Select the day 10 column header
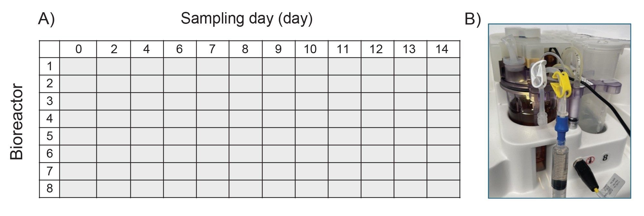This screenshot has width=644, height=216. click(x=310, y=49)
